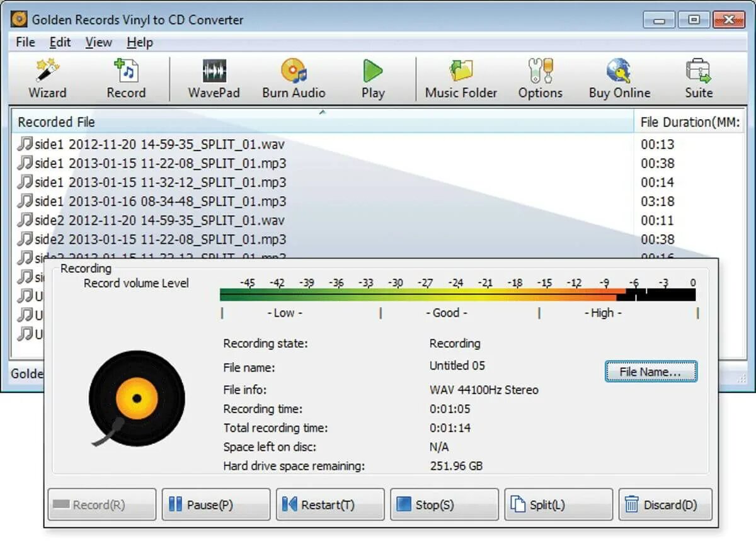Open the Help menu
This screenshot has height=544, width=756.
(140, 42)
